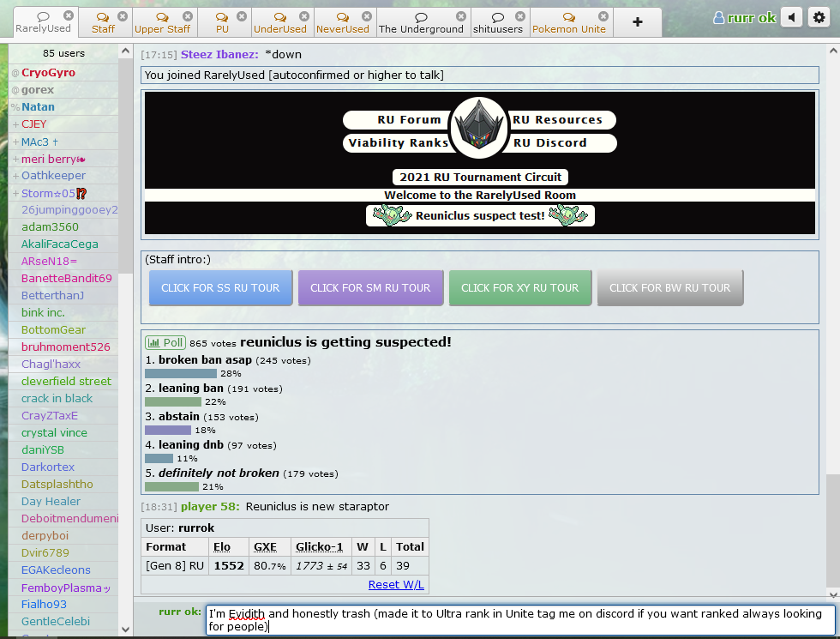Close the RarelyUsed tab

coord(69,15)
